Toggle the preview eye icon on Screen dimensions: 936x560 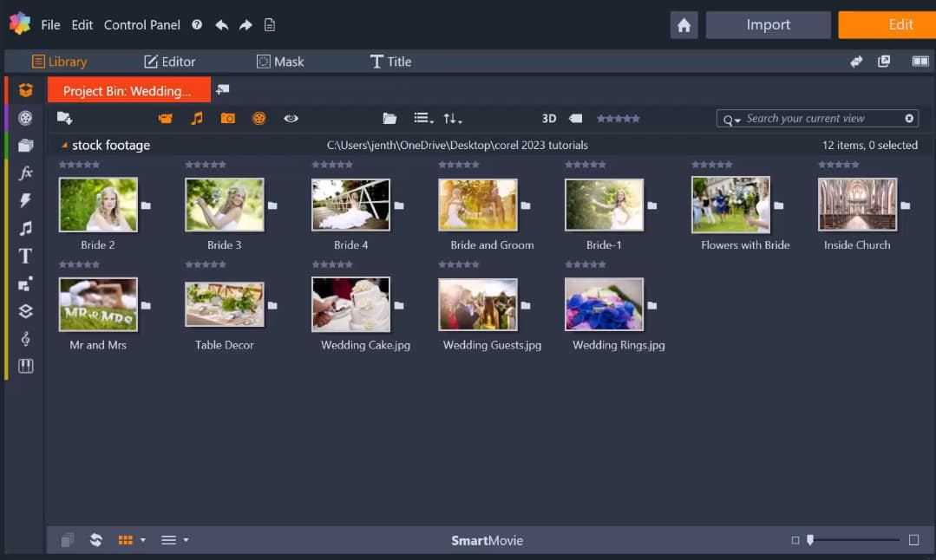click(291, 118)
